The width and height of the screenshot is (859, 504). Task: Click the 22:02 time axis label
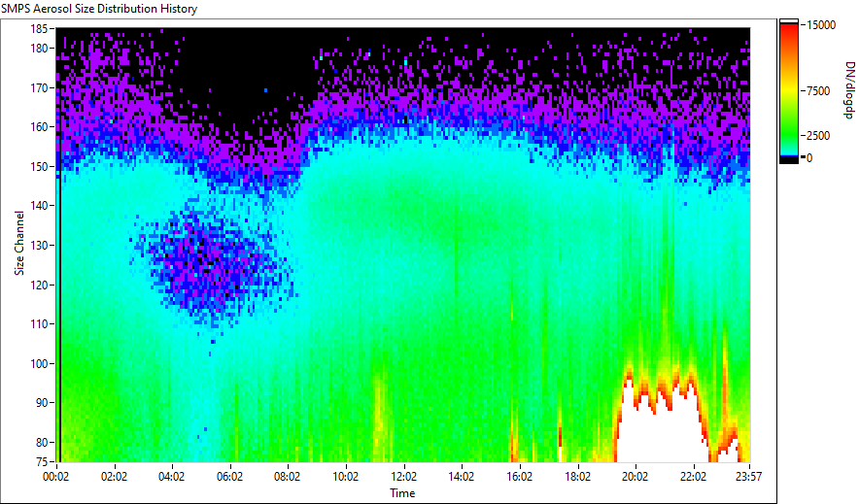click(x=693, y=477)
